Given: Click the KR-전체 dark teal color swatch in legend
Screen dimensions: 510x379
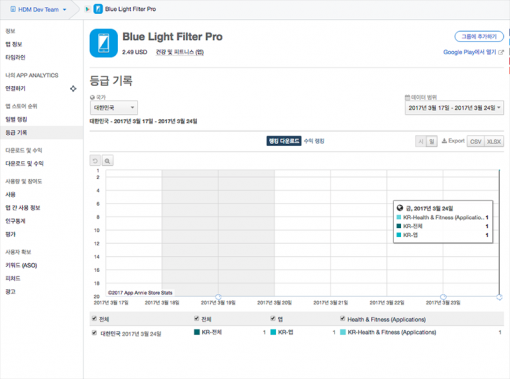Looking at the screenshot, I should click(x=197, y=332).
